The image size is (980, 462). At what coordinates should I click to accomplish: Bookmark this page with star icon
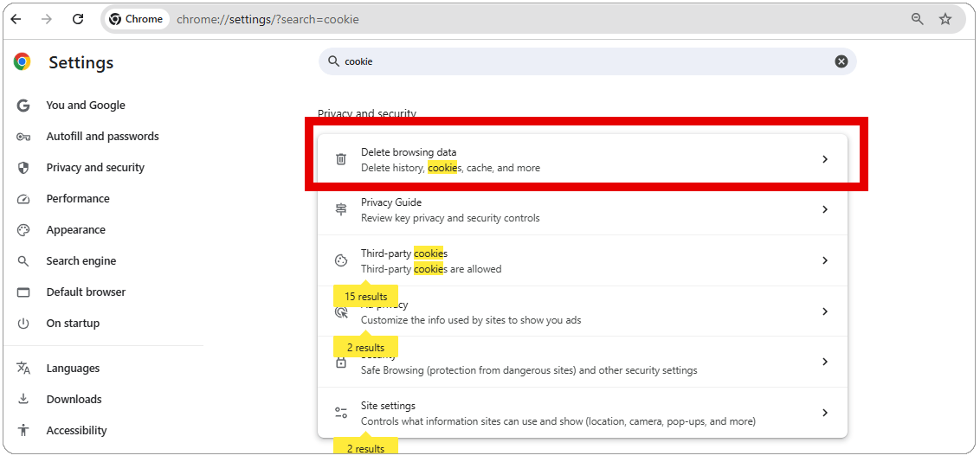pyautogui.click(x=945, y=19)
